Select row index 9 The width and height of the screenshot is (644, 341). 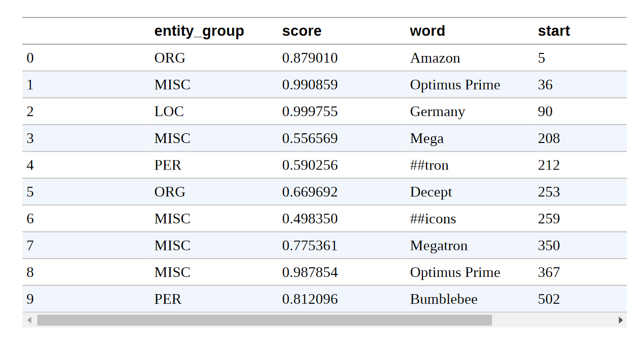[x=30, y=299]
